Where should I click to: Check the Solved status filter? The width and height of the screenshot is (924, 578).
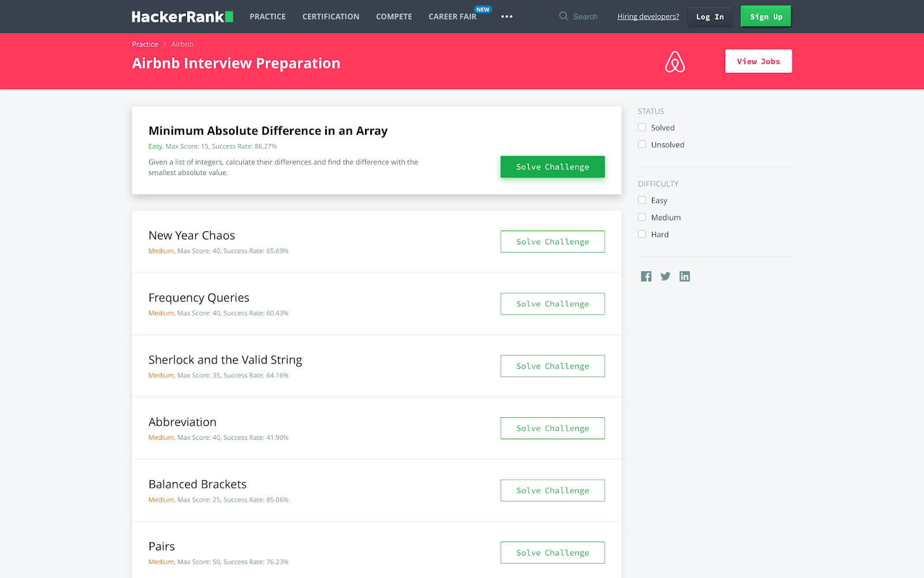(x=642, y=127)
